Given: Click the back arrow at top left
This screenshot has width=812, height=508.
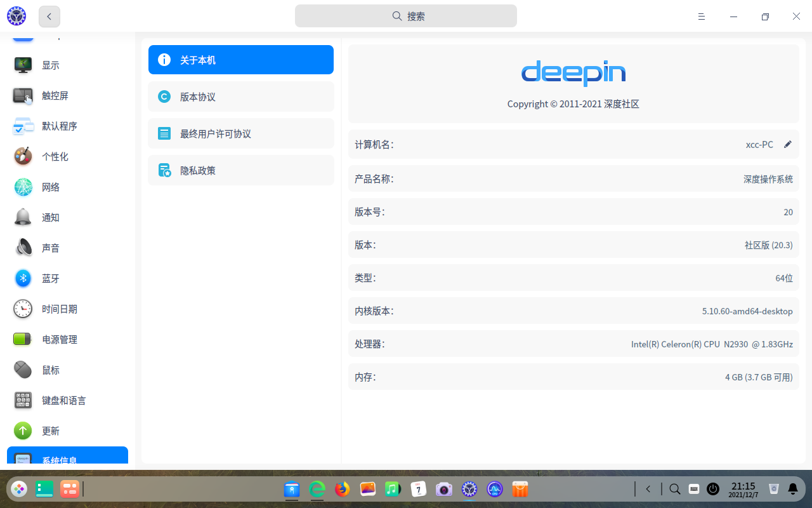Looking at the screenshot, I should tap(49, 17).
